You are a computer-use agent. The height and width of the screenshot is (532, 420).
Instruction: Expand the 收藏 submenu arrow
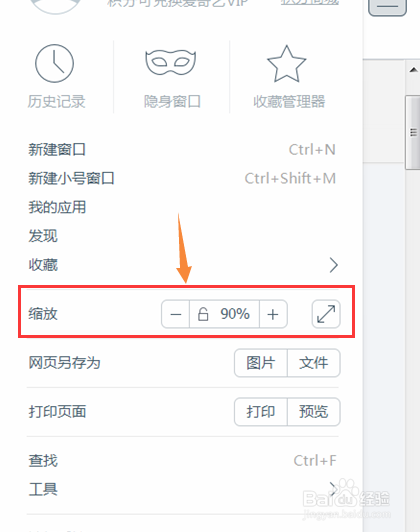point(334,265)
